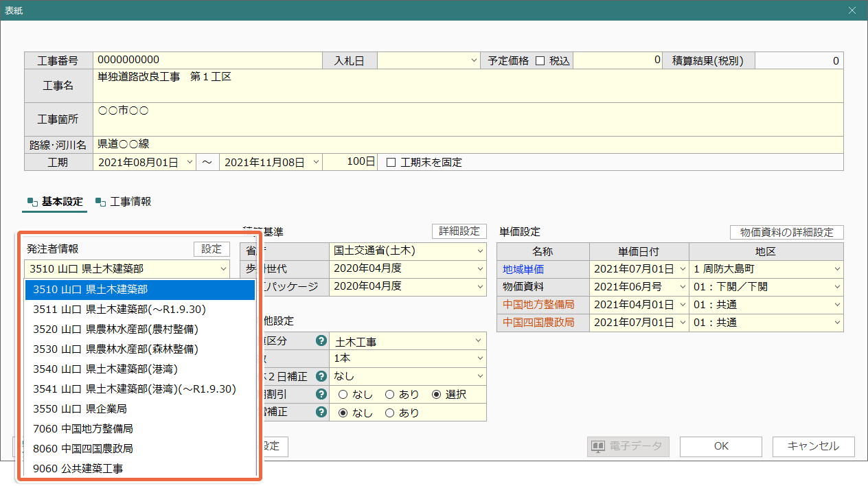Open start date 2021年08月01日 picker
The image size is (868, 486).
[190, 163]
